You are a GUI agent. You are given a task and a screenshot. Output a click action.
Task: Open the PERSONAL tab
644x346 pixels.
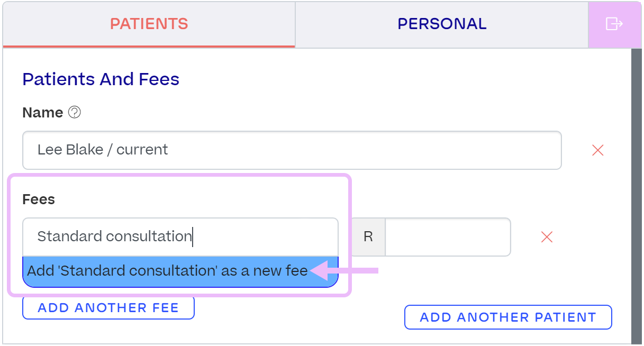point(442,24)
